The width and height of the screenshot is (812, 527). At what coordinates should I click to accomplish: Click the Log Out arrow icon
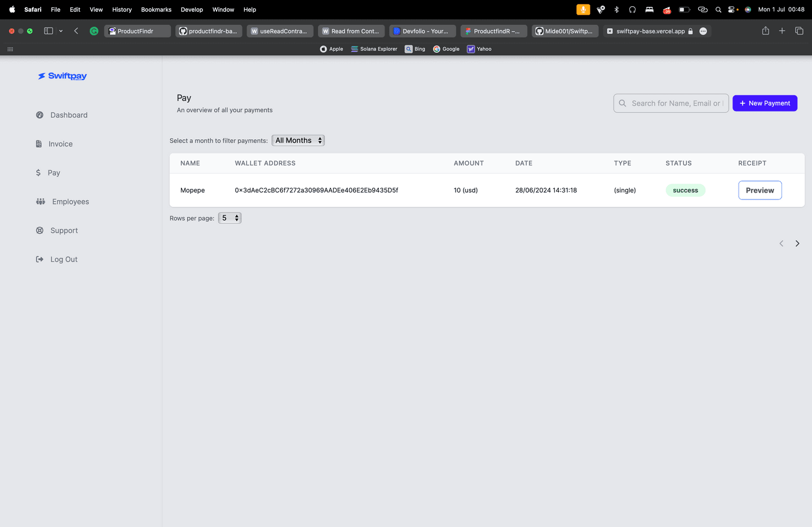(x=39, y=259)
